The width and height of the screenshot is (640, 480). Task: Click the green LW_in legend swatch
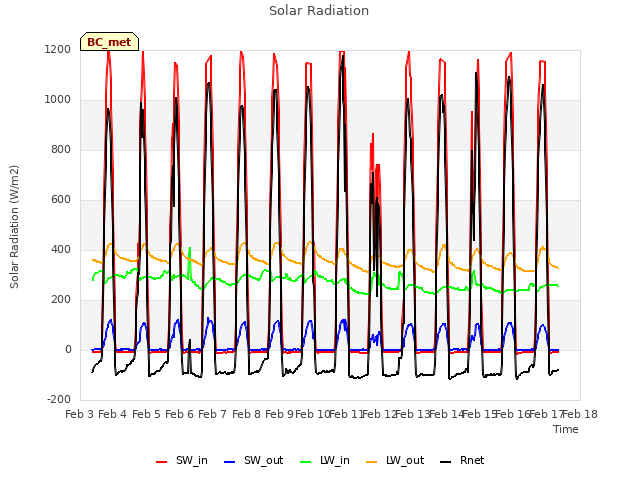306,462
